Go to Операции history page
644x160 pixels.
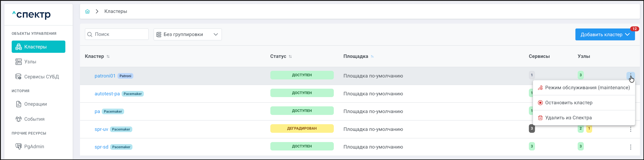35,104
